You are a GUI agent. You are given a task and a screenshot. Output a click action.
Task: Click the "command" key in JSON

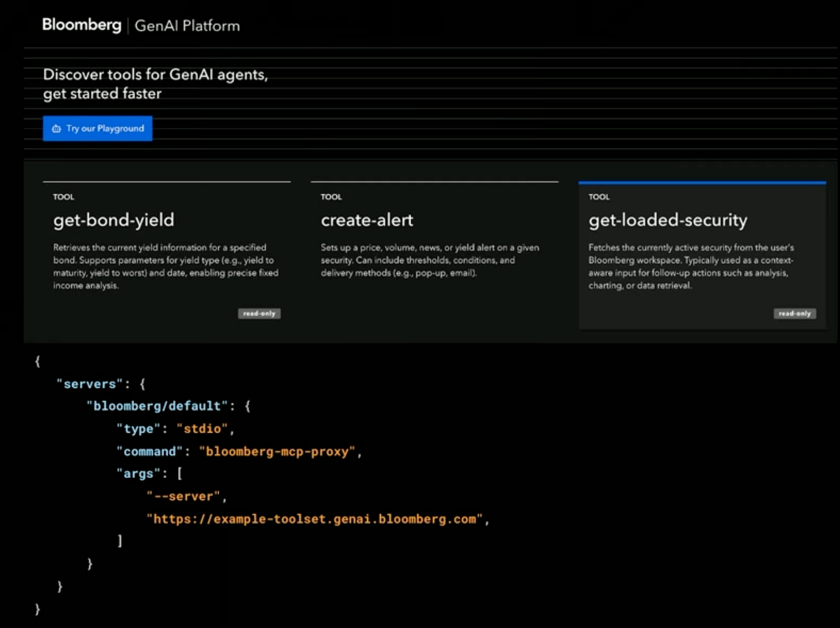click(x=149, y=451)
